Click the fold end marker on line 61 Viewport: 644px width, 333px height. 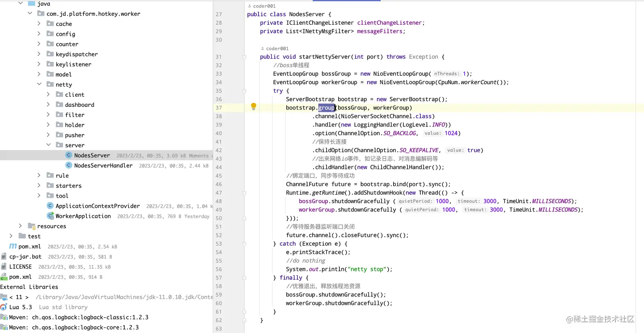244,312
